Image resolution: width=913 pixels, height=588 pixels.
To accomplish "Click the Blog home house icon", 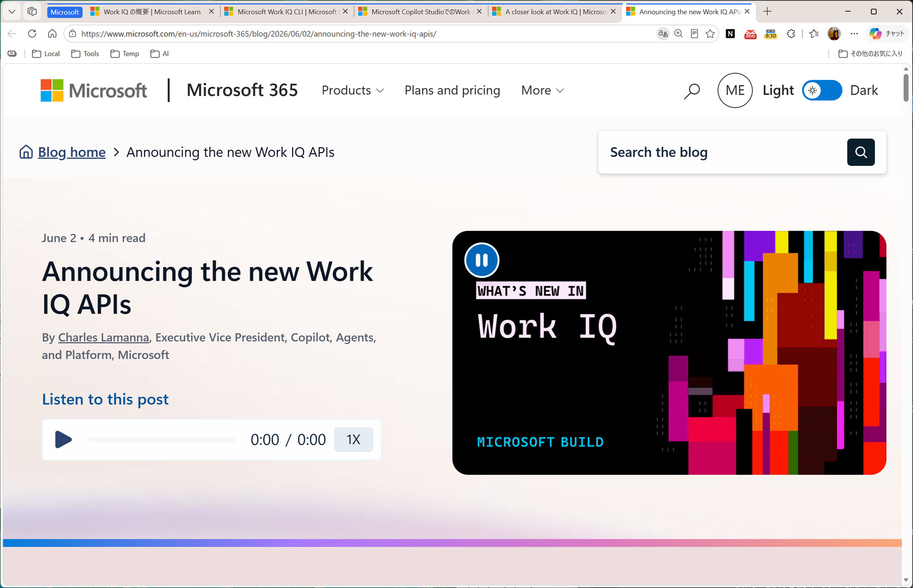I will point(26,152).
